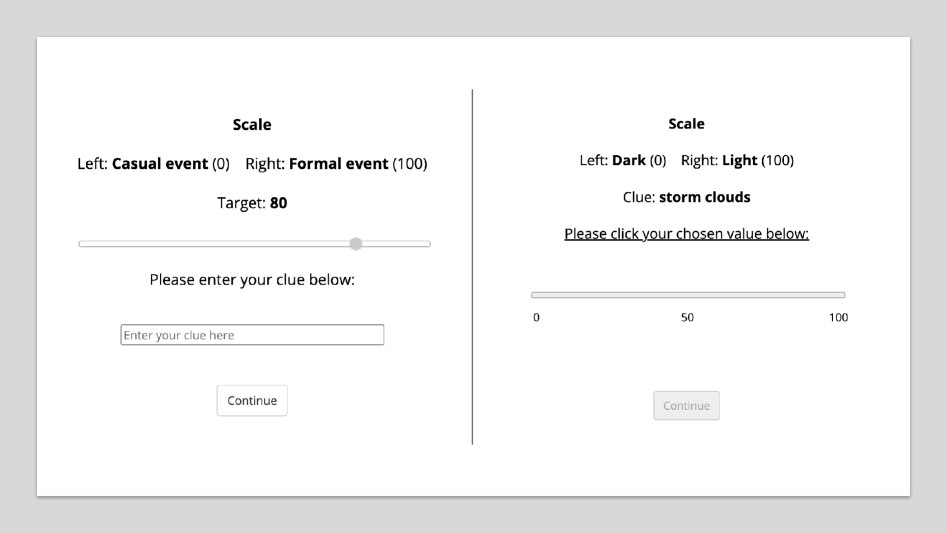Click the bold "Light" label
This screenshot has width=947, height=533.
pos(740,160)
